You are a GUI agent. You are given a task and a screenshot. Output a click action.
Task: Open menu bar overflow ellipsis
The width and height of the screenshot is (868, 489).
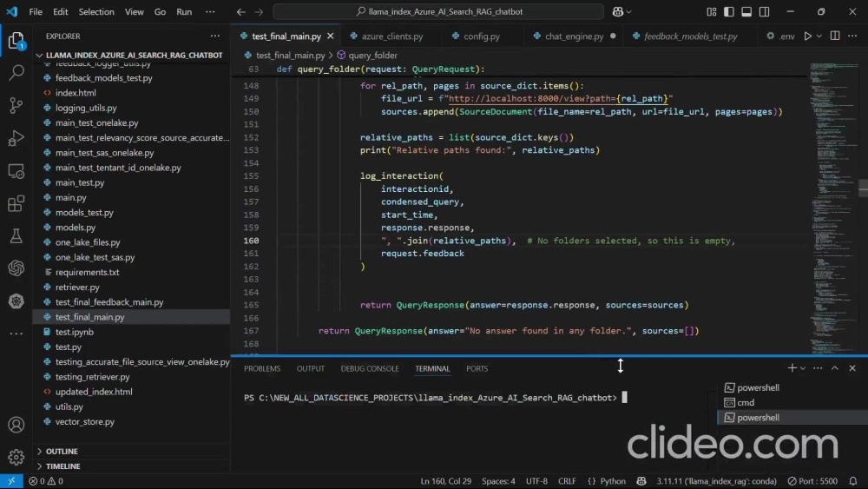pos(210,11)
